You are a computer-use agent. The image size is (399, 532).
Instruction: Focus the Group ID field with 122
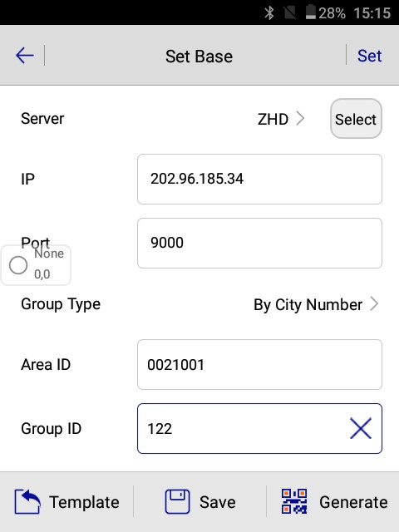click(x=259, y=429)
